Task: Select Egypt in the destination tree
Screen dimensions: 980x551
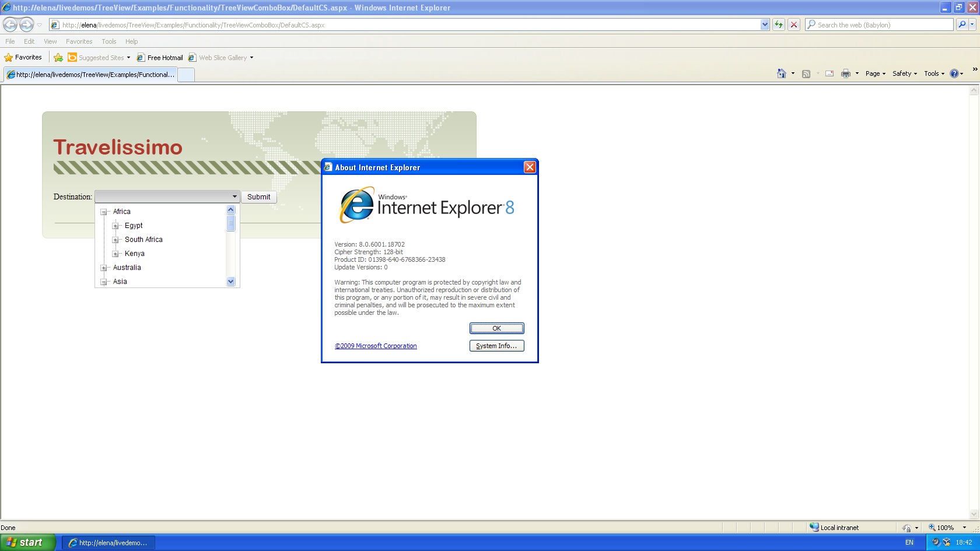Action: pyautogui.click(x=134, y=226)
